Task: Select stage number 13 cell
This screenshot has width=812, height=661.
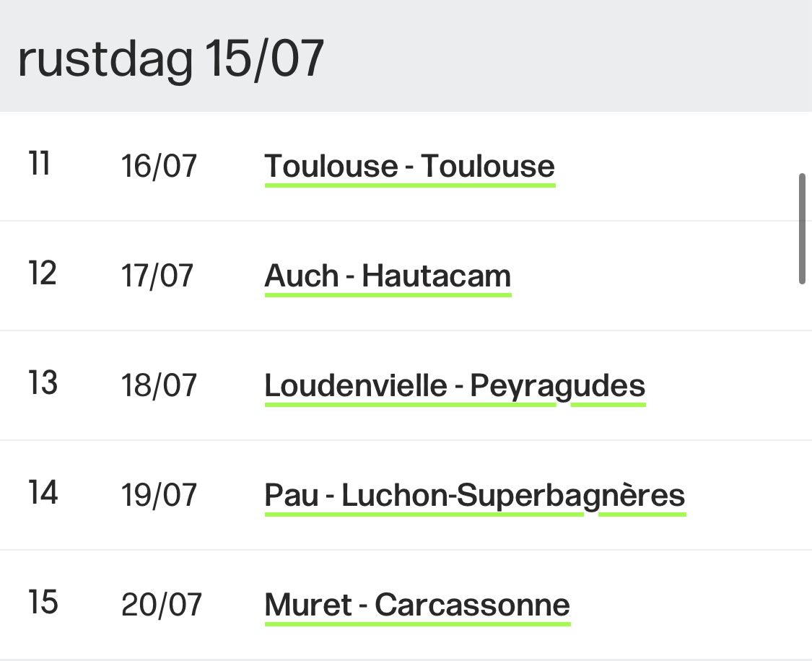Action: 43,383
